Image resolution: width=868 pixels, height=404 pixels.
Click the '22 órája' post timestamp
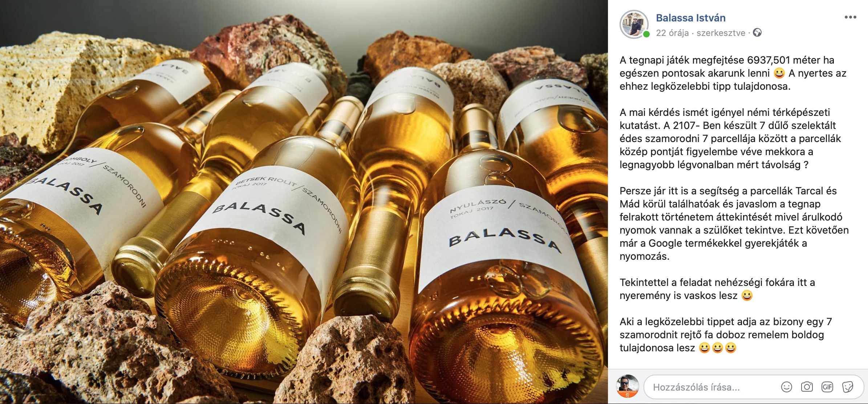(672, 33)
